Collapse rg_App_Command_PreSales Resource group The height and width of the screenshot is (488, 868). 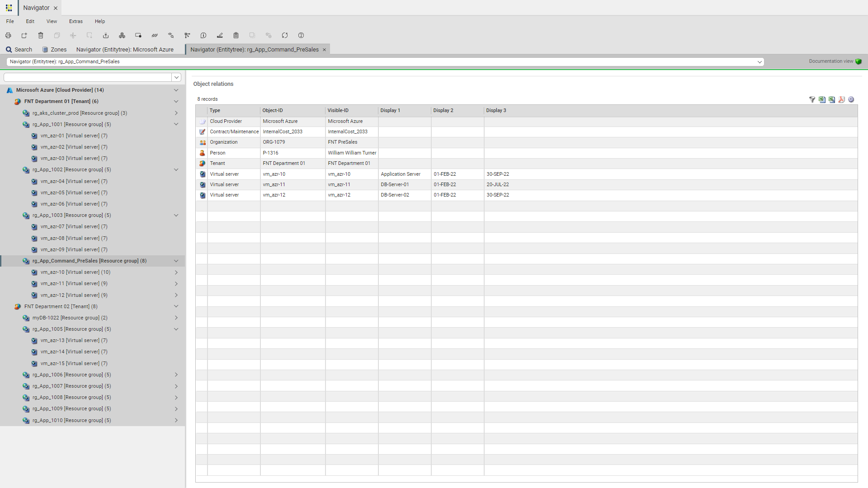point(176,261)
